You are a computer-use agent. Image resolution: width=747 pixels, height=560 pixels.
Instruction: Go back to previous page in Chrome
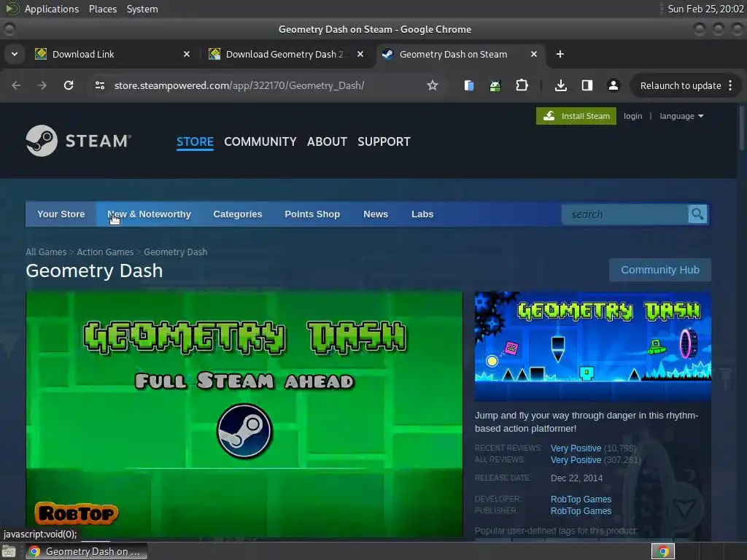pos(16,85)
